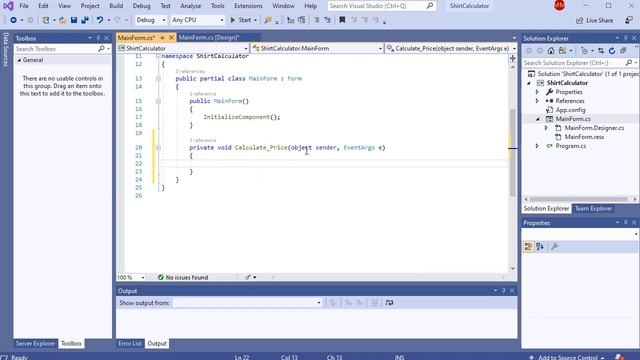Image resolution: width=640 pixels, height=360 pixels.
Task: Open the Show output from dropdown
Action: (x=247, y=303)
